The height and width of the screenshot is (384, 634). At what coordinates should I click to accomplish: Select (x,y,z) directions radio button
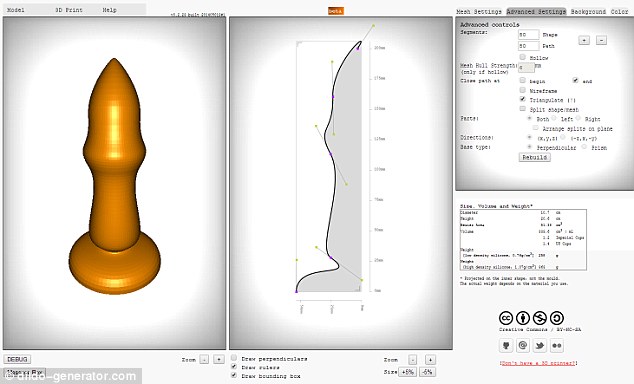pos(529,137)
